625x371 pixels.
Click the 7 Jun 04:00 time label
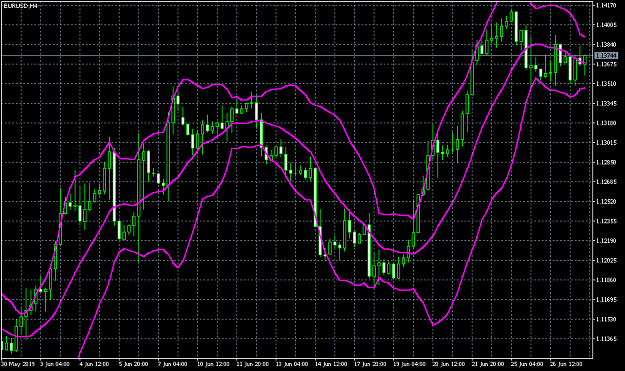(x=173, y=364)
